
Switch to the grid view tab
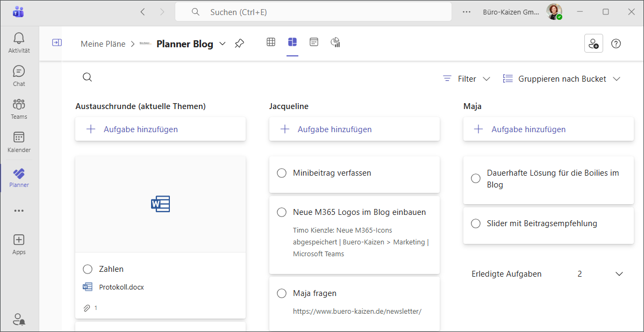[271, 42]
